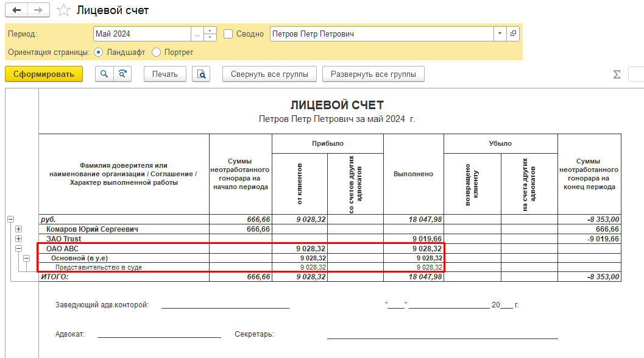Select Ландшафт page orientation
This screenshot has height=358, width=644.
(x=99, y=52)
